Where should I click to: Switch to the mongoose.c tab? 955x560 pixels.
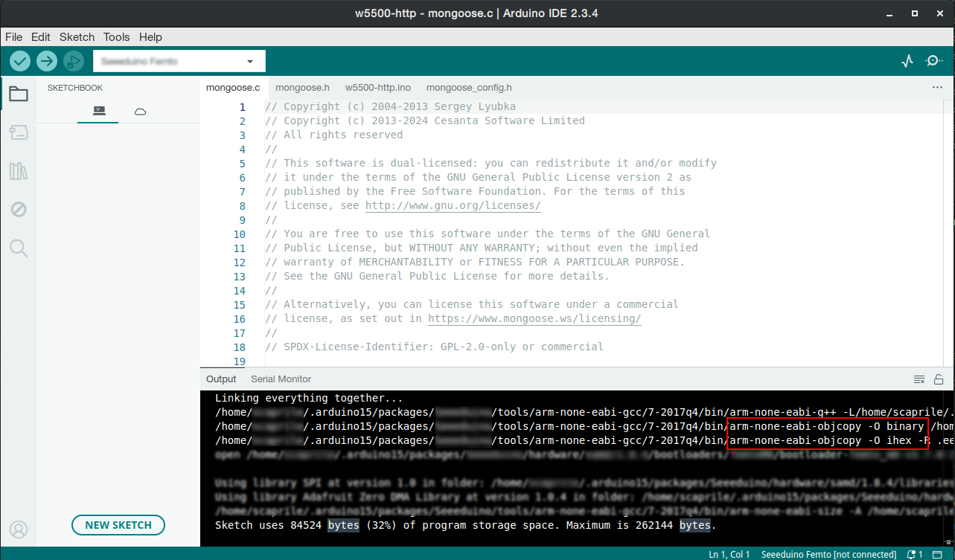(x=233, y=88)
